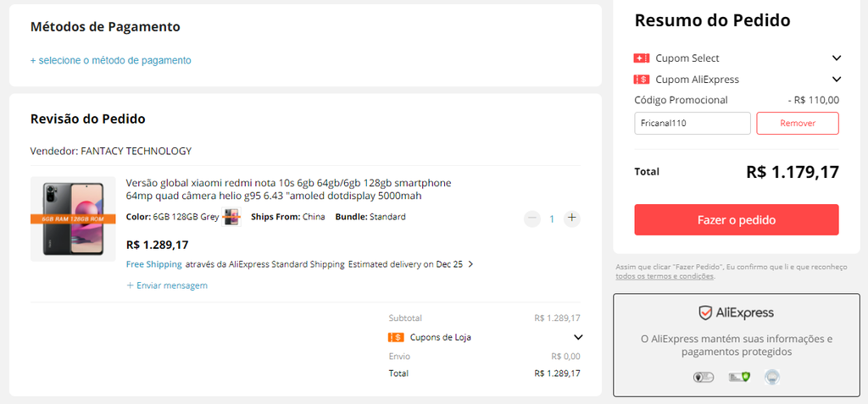The width and height of the screenshot is (868, 404).
Task: Open shipping options arrow after Dec 25
Action: pos(470,264)
